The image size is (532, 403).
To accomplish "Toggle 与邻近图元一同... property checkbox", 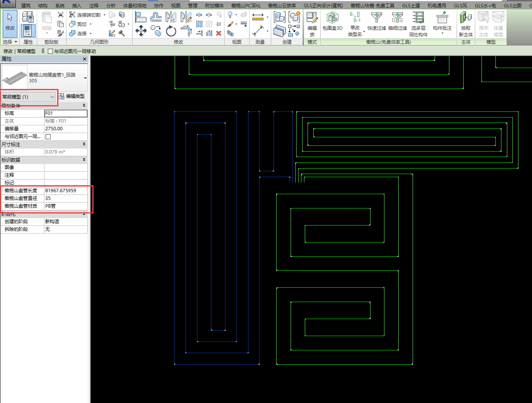I will (x=48, y=137).
